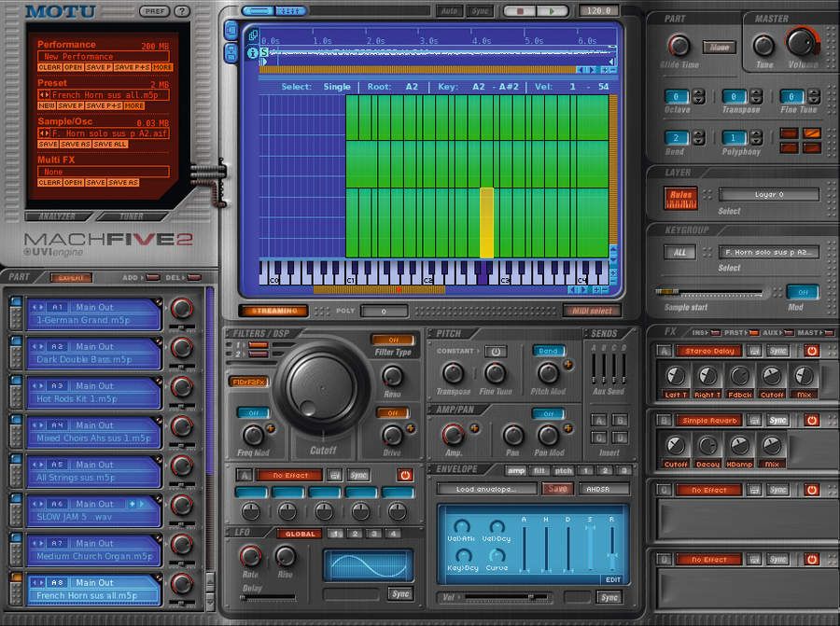Image resolution: width=840 pixels, height=626 pixels.
Task: Click the Pitch Mod plus modulation icon
Action: [x=567, y=365]
